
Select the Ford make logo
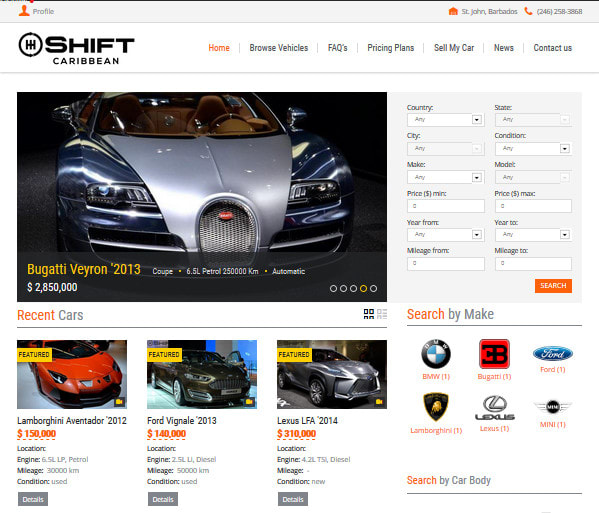(552, 354)
